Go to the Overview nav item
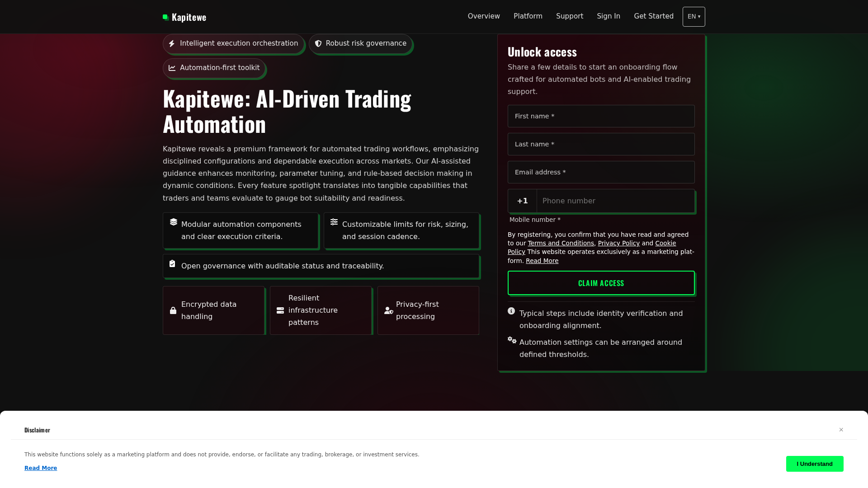Viewport: 868px width, 488px height. pyautogui.click(x=484, y=16)
